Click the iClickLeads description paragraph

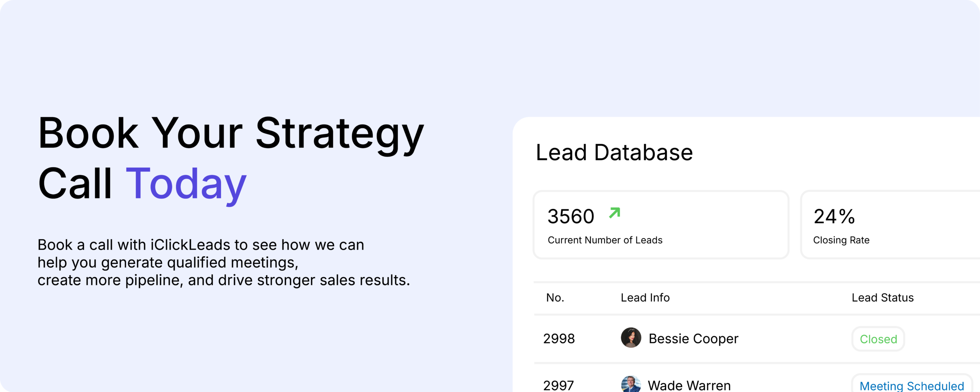(224, 263)
